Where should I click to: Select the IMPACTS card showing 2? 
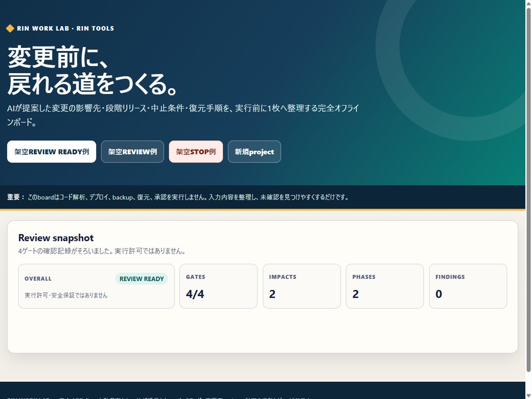(x=302, y=286)
